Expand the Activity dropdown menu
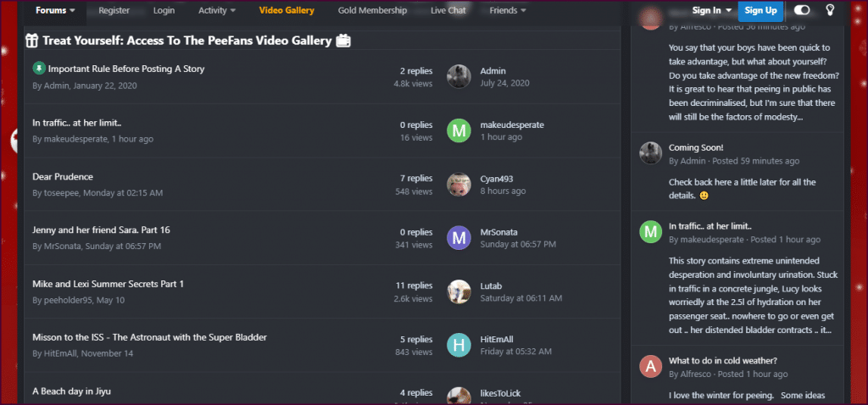Viewport: 868px width, 405px height. coord(217,10)
